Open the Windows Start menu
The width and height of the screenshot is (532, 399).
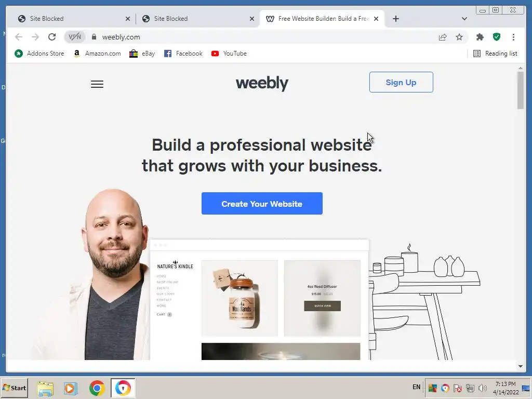coord(14,388)
